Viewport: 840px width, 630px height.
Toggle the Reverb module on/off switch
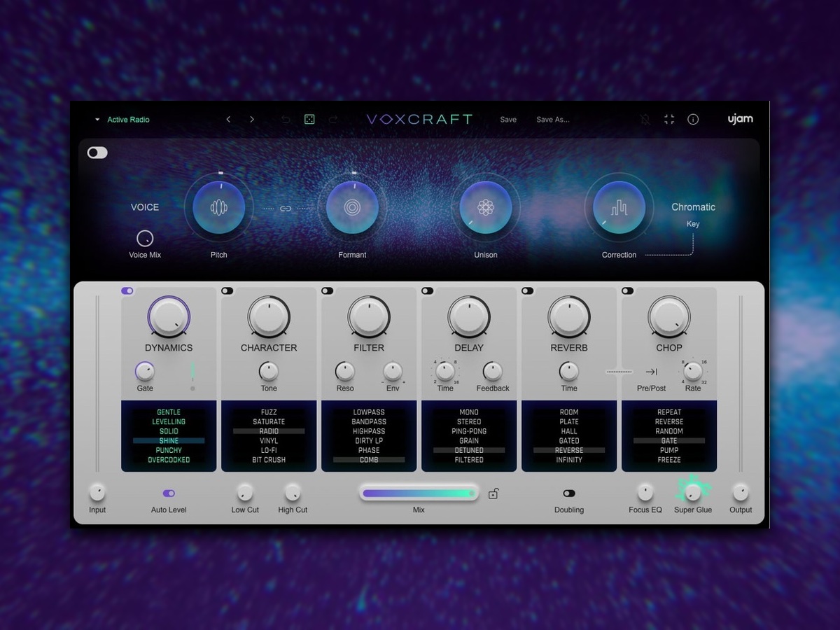528,290
